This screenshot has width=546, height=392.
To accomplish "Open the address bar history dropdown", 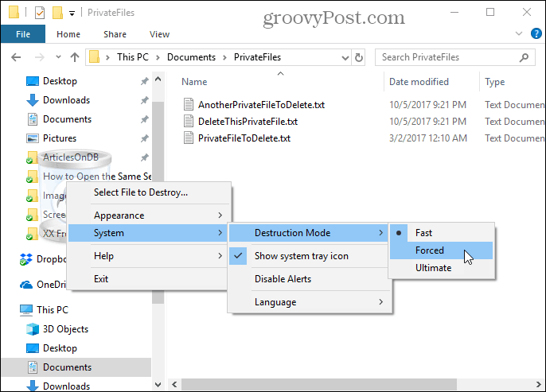I will point(345,58).
